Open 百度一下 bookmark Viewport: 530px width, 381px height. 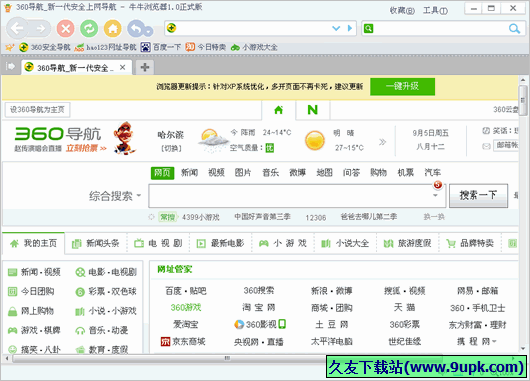coord(161,47)
